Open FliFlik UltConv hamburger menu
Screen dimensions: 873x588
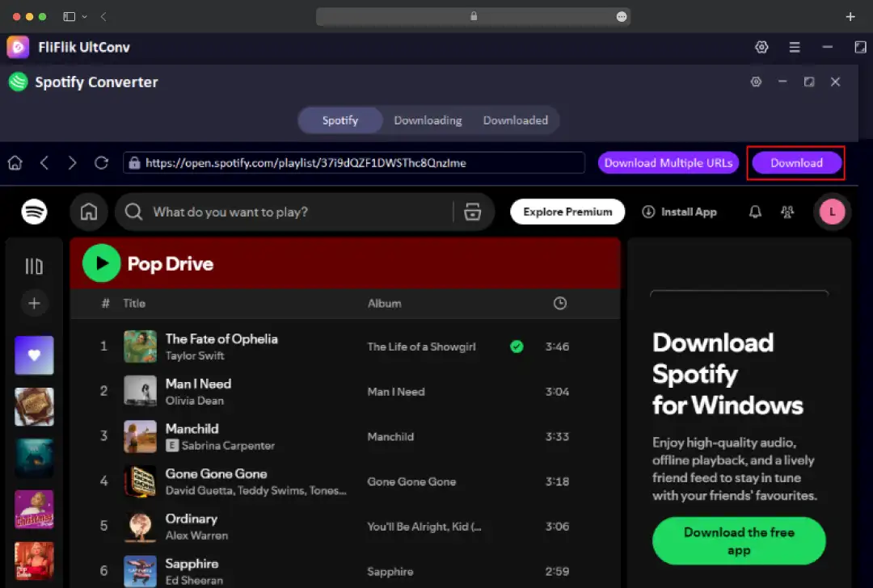(795, 48)
